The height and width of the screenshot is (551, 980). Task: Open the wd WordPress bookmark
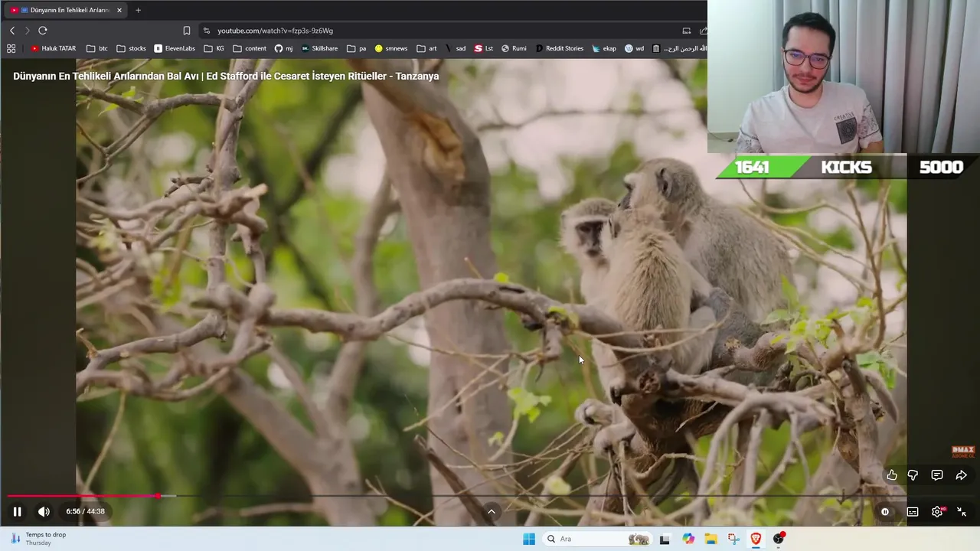point(635,48)
